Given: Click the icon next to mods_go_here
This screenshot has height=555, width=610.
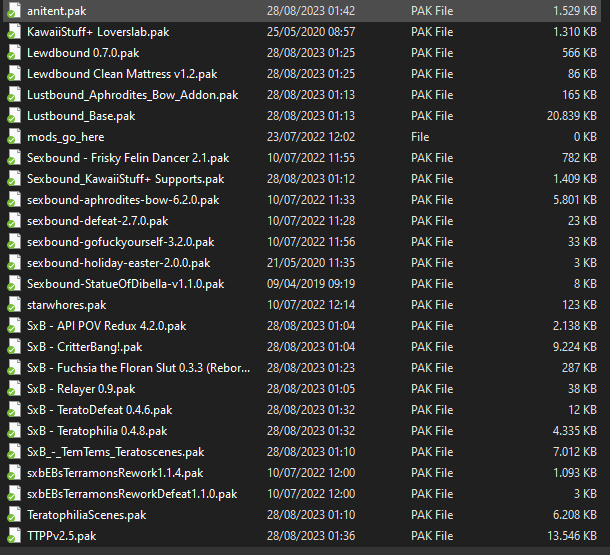Looking at the screenshot, I should (14, 137).
